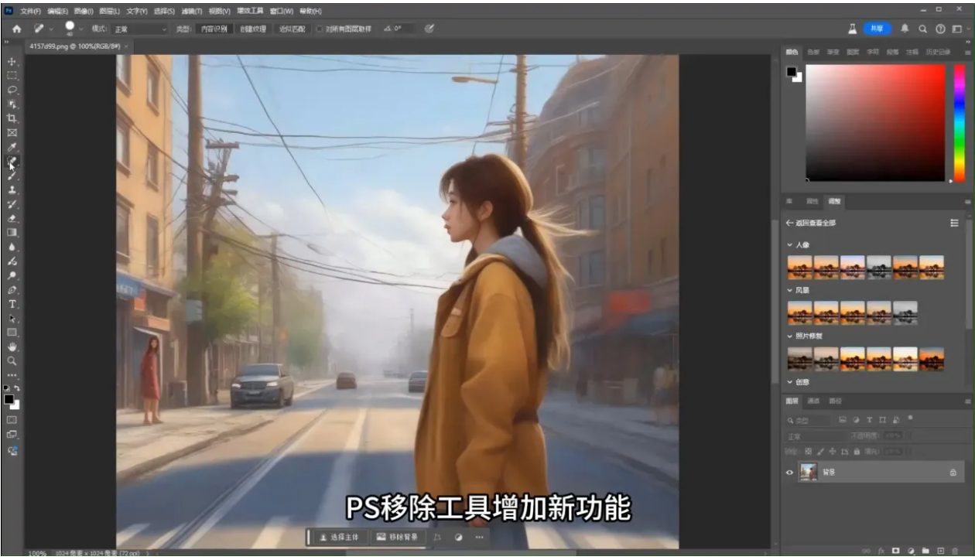Toggle lock all padlock icon
The height and width of the screenshot is (560, 975).
pos(856,451)
